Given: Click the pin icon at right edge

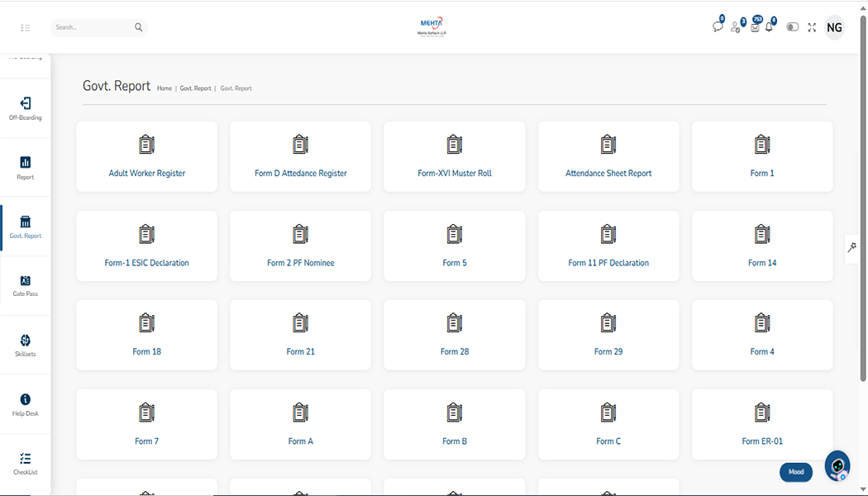Looking at the screenshot, I should coord(852,247).
